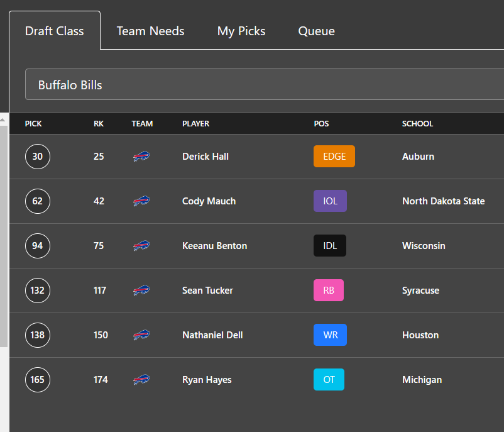
Task: Click the Bills logo in Nathaniel Dell row
Action: 141,335
